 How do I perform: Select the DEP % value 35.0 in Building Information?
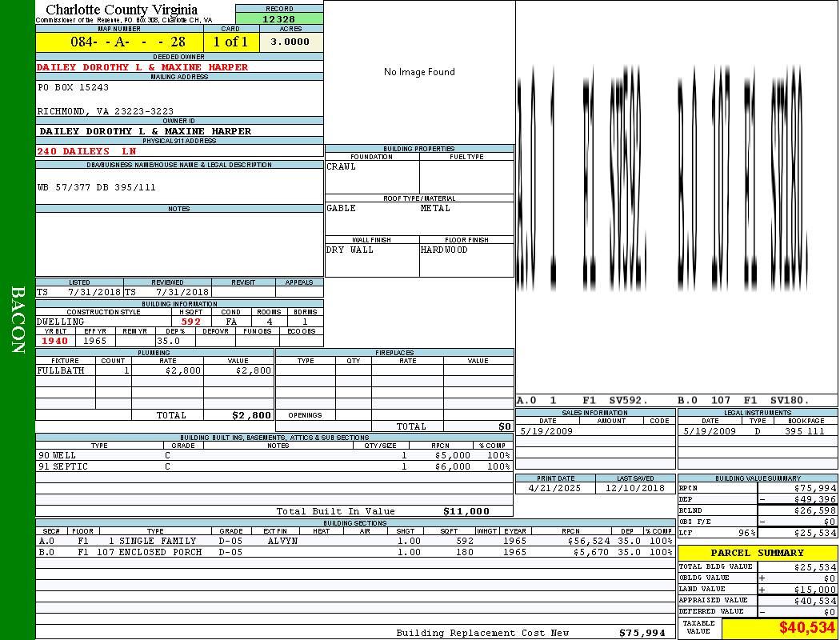tap(168, 341)
